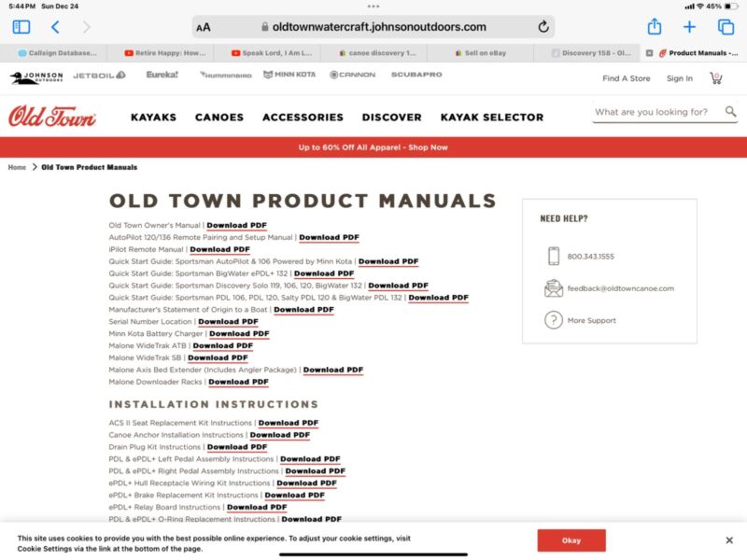
Task: Click the search magnifier icon
Action: coord(730,111)
